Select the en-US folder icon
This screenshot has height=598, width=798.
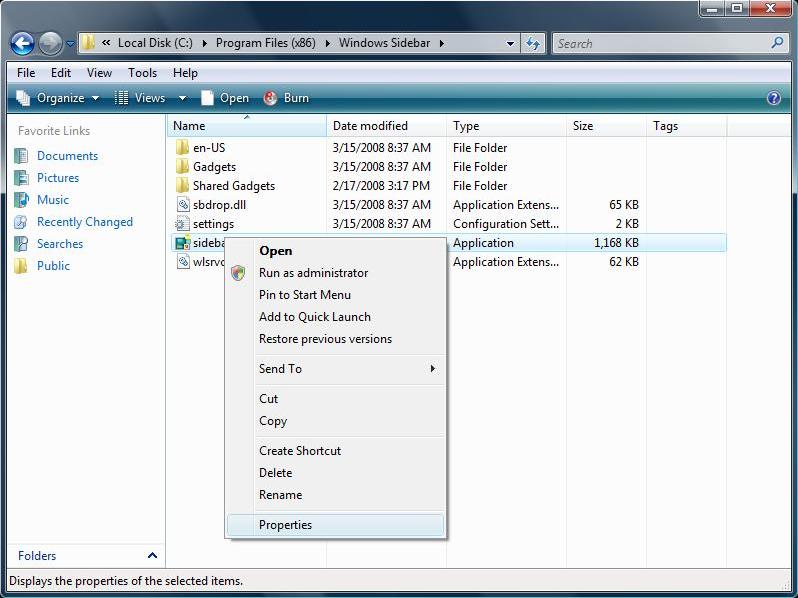point(182,148)
